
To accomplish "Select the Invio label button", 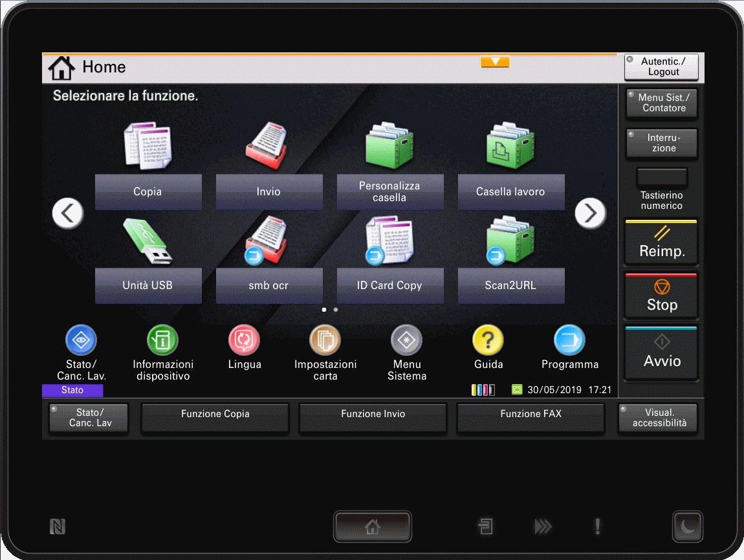I will [x=269, y=192].
